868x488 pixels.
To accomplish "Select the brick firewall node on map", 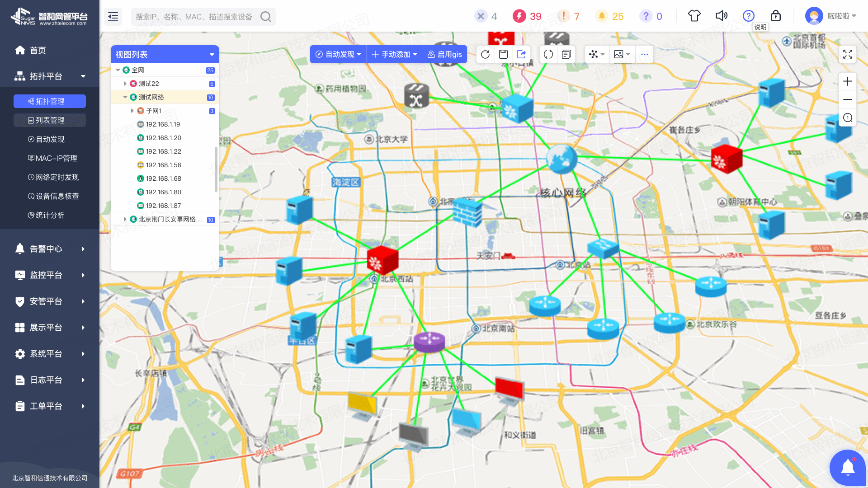I will click(468, 211).
